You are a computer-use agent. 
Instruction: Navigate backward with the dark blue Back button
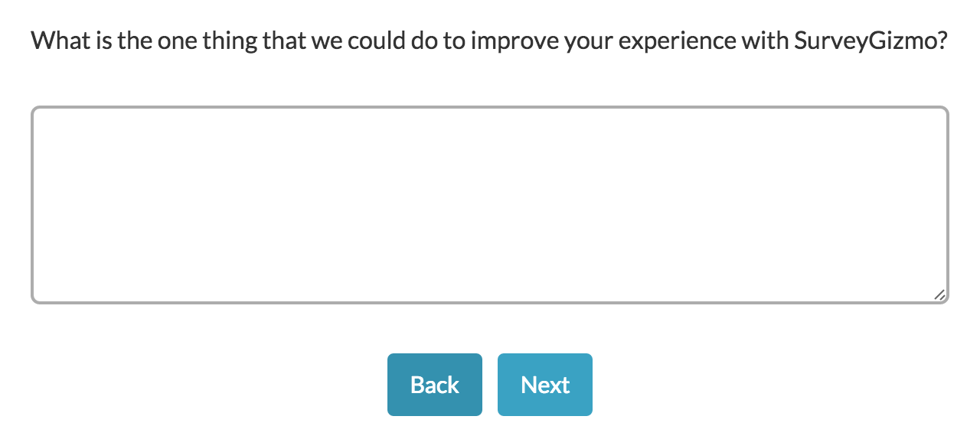tap(434, 385)
